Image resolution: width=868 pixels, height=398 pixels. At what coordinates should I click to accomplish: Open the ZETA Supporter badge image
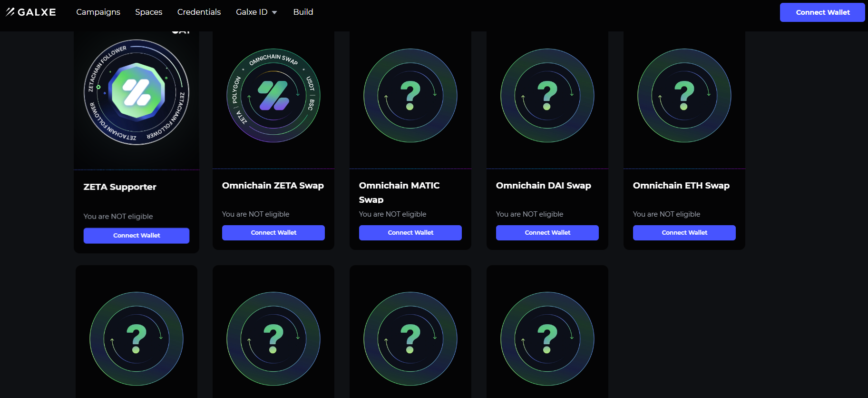pos(137,92)
